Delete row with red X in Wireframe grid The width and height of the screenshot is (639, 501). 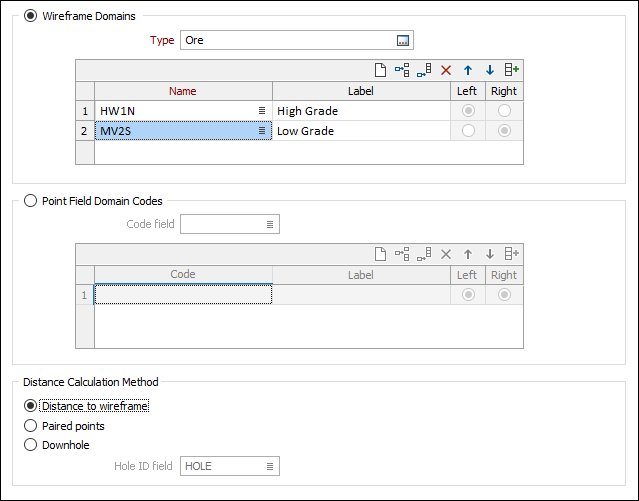446,71
